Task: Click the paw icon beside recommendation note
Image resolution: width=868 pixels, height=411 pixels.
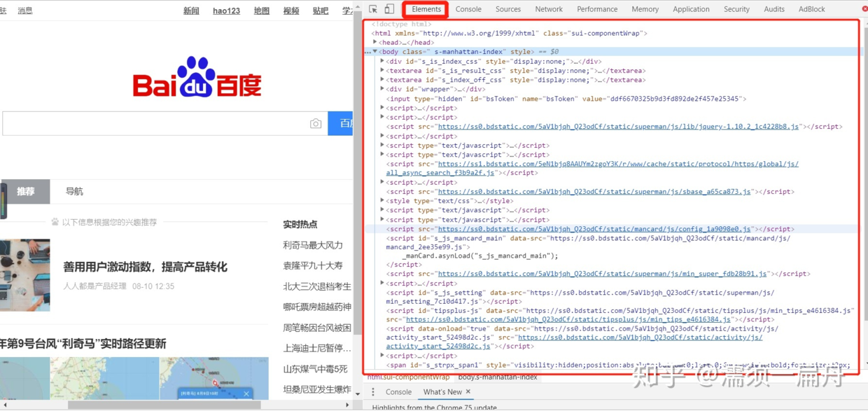Action: (55, 222)
